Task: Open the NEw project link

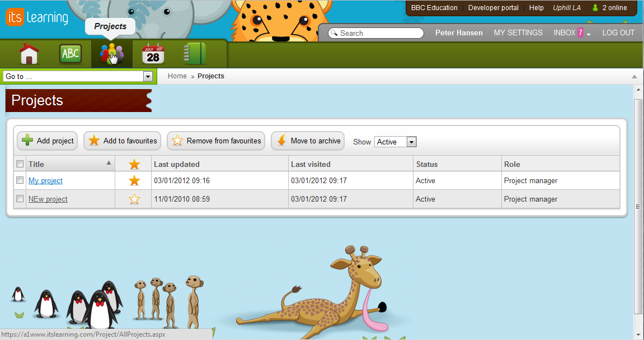Action: 48,199
